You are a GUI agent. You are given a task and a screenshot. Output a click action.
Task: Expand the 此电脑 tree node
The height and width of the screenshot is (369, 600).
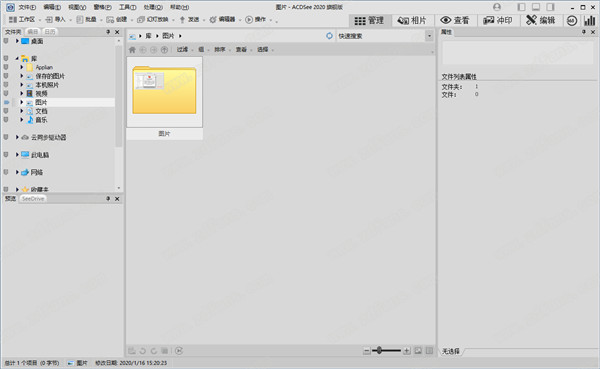pos(17,155)
